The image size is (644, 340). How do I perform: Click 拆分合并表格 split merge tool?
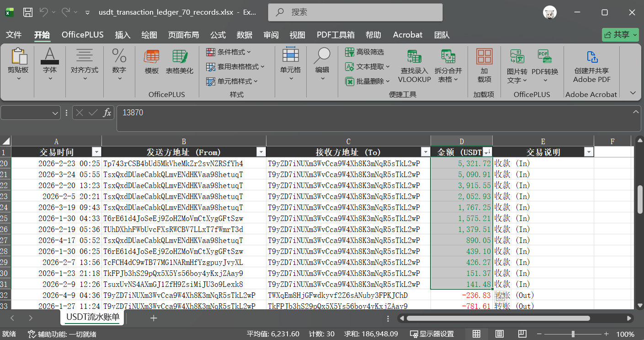coord(448,66)
